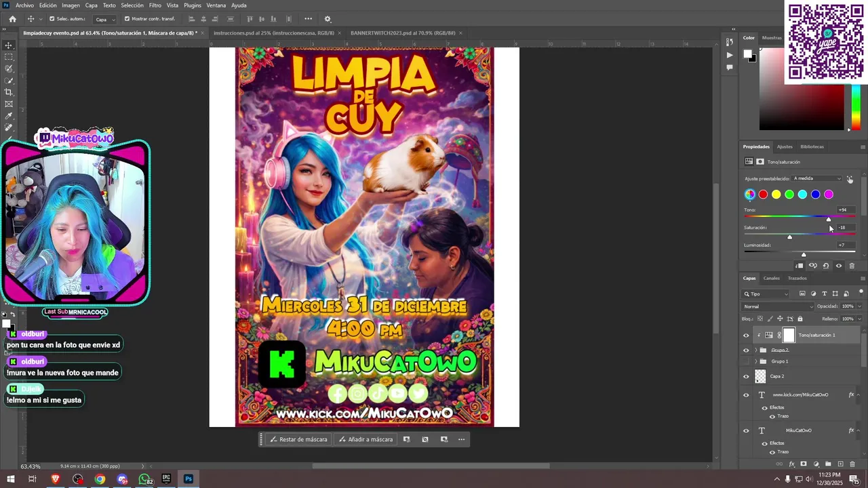Create a new layer
The image size is (868, 488).
840,464
